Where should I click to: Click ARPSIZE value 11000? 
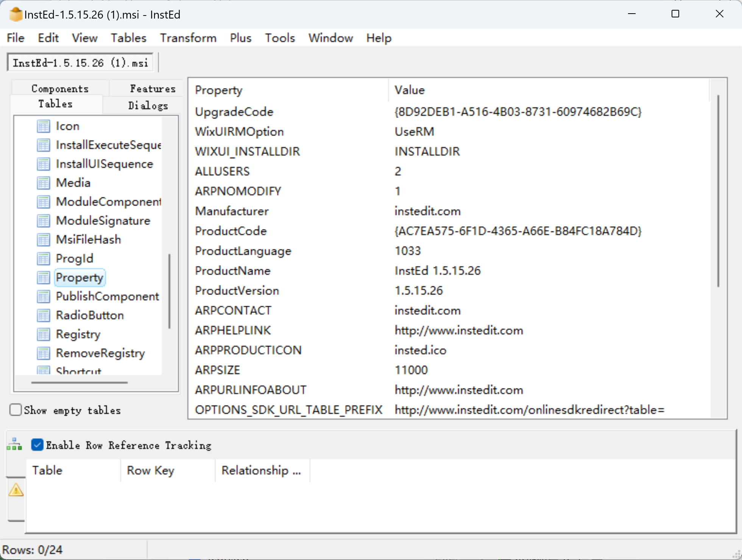tap(411, 370)
